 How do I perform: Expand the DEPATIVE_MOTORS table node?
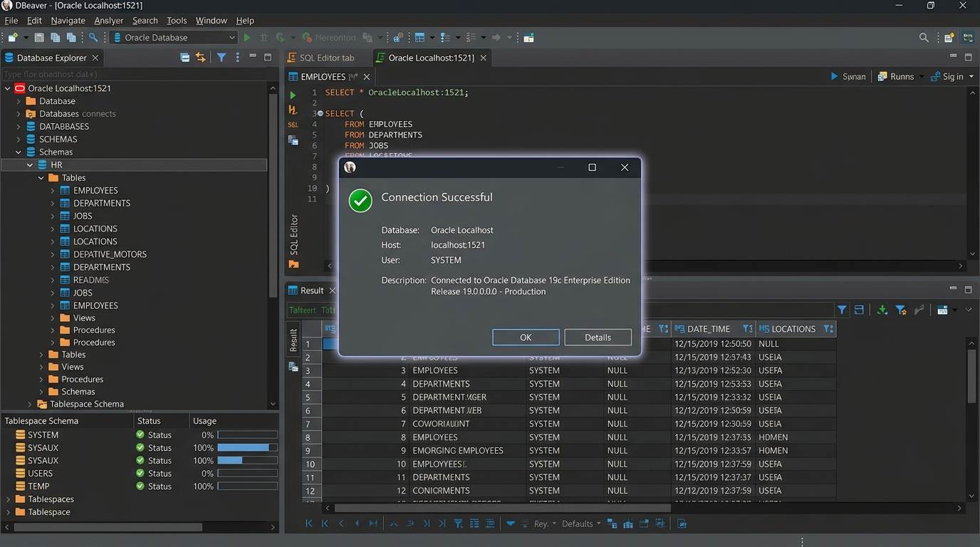(53, 254)
